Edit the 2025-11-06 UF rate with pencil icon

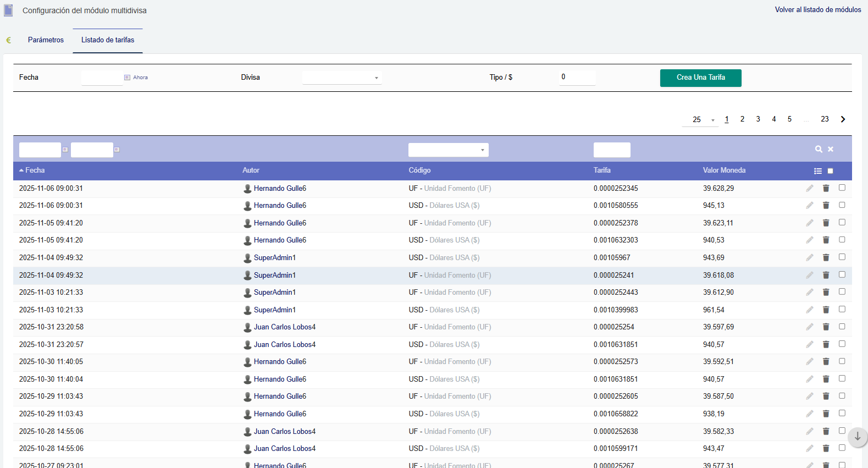pyautogui.click(x=810, y=188)
